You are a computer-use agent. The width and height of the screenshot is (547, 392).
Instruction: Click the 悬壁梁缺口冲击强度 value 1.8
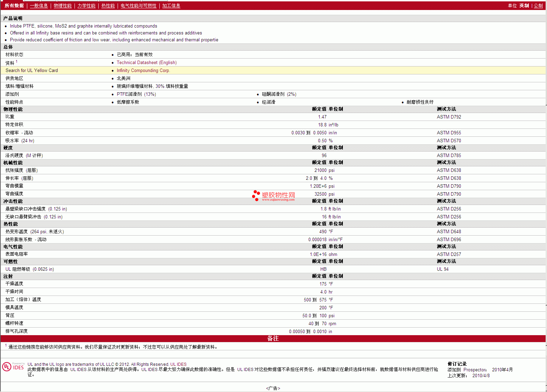point(324,209)
